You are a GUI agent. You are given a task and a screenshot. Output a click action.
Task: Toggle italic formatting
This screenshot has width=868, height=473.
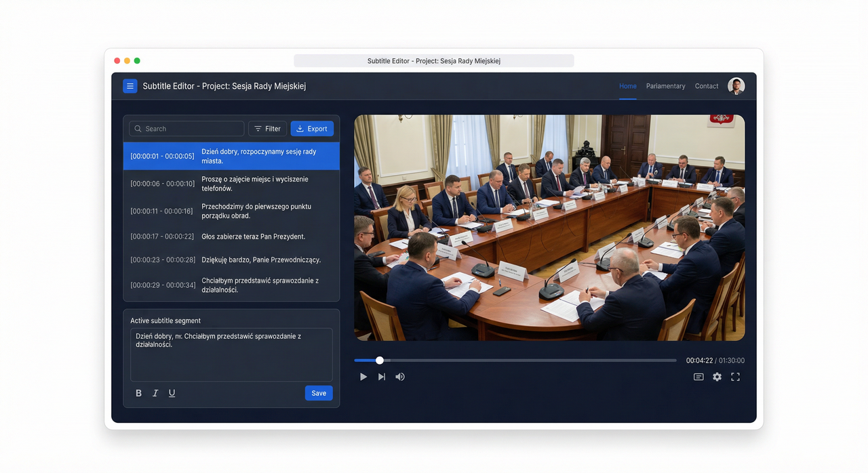click(155, 393)
